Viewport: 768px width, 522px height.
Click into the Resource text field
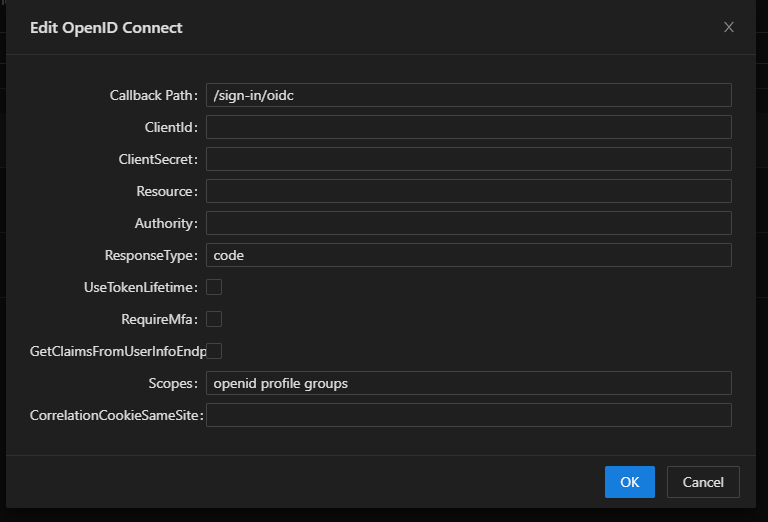tap(468, 191)
